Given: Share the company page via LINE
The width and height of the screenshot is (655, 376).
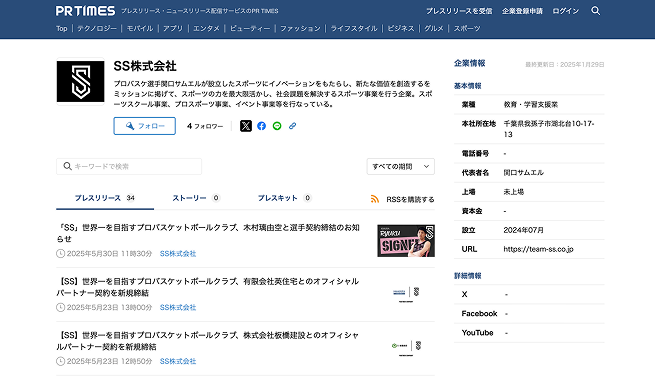Looking at the screenshot, I should (x=277, y=126).
